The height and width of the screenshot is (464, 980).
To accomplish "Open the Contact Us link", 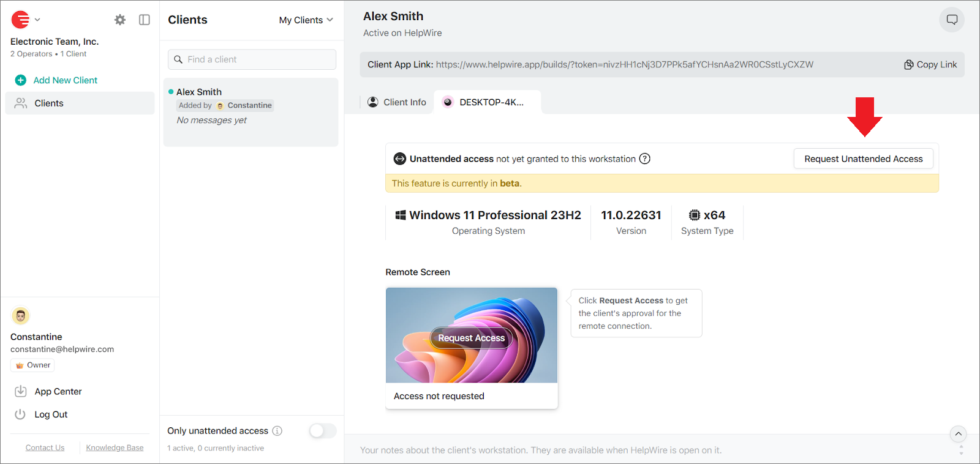I will [x=45, y=447].
